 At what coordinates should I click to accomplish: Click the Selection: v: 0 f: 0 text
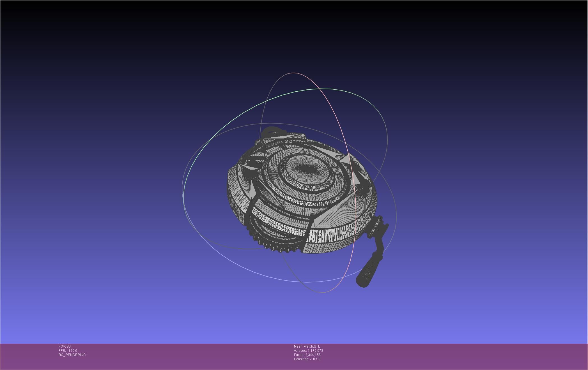coord(307,359)
